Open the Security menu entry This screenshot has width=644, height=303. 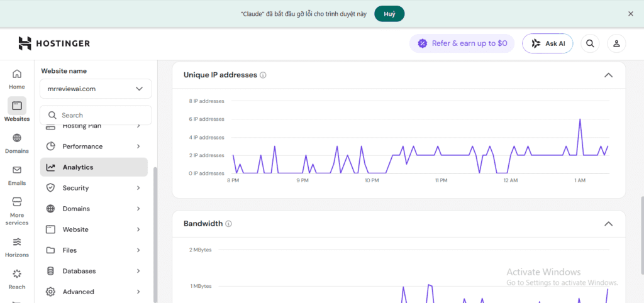(x=94, y=188)
